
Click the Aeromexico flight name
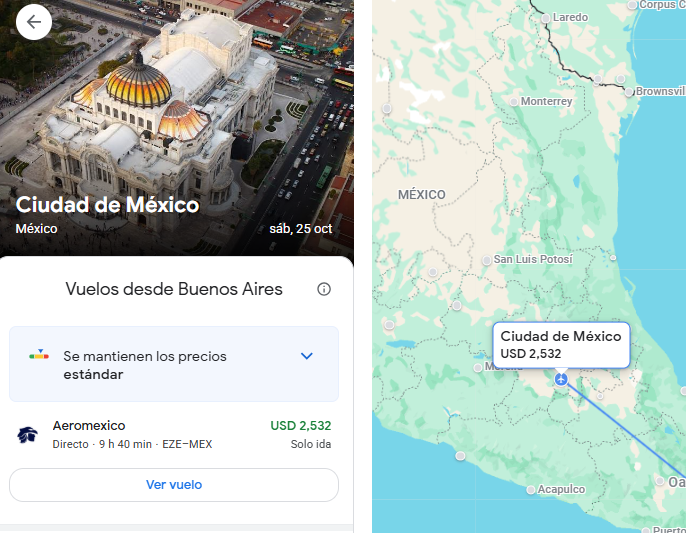point(89,425)
